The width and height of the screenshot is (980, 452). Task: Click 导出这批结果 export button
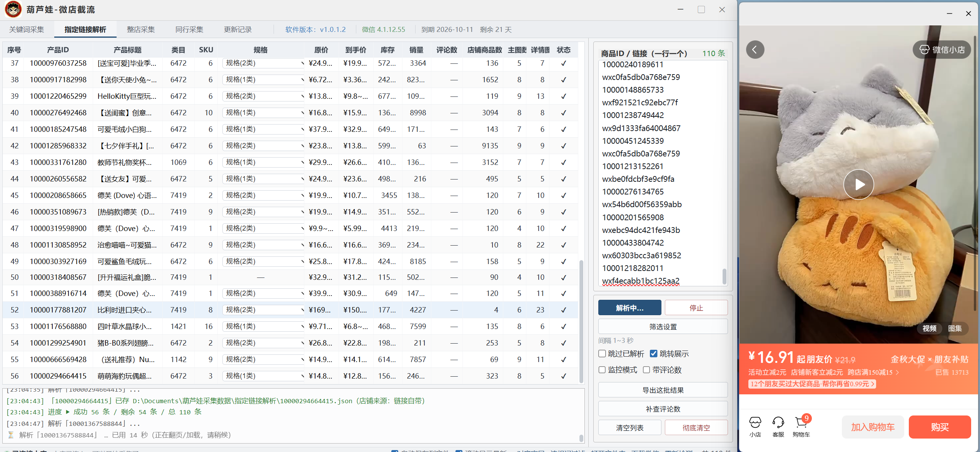pyautogui.click(x=663, y=390)
